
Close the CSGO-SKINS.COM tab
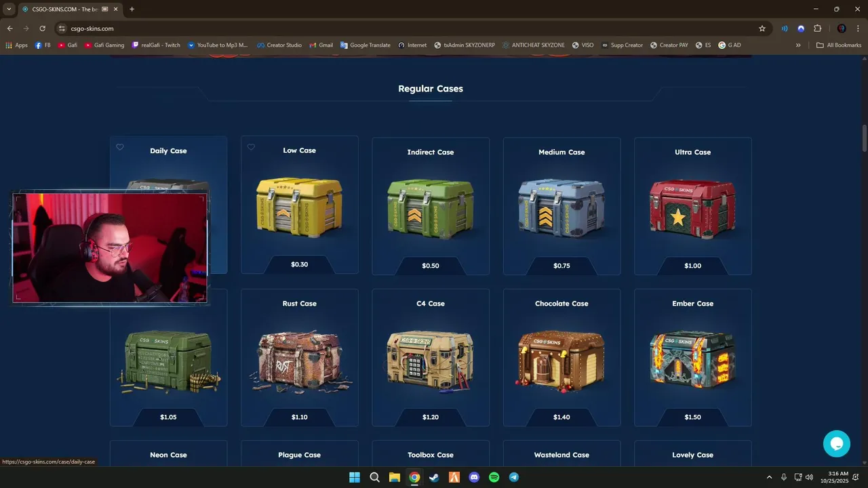coord(116,9)
